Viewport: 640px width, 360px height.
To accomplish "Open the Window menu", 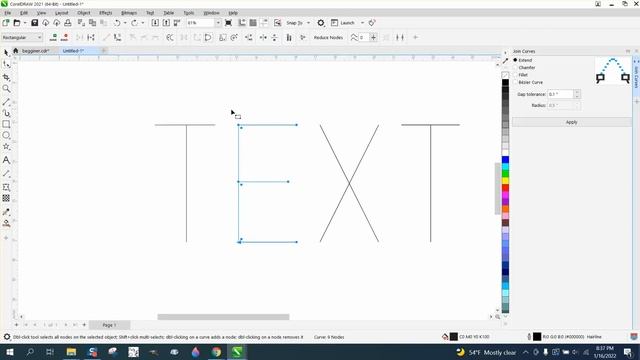I will (211, 13).
